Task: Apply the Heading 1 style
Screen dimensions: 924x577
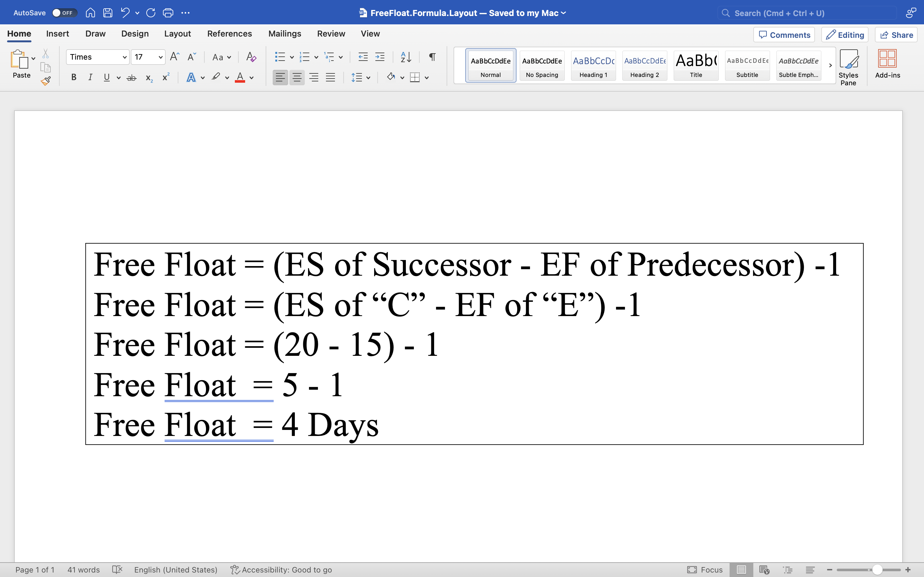Action: 593,65
